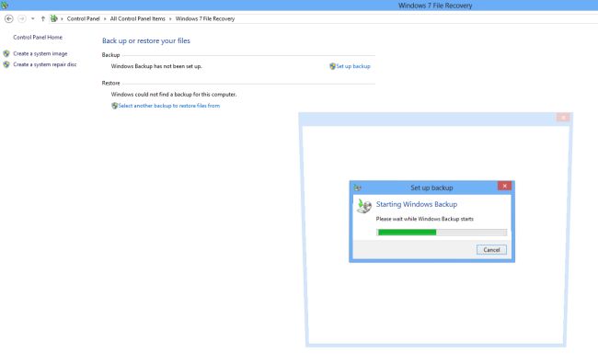Click the Starting Windows Backup heading

point(417,204)
